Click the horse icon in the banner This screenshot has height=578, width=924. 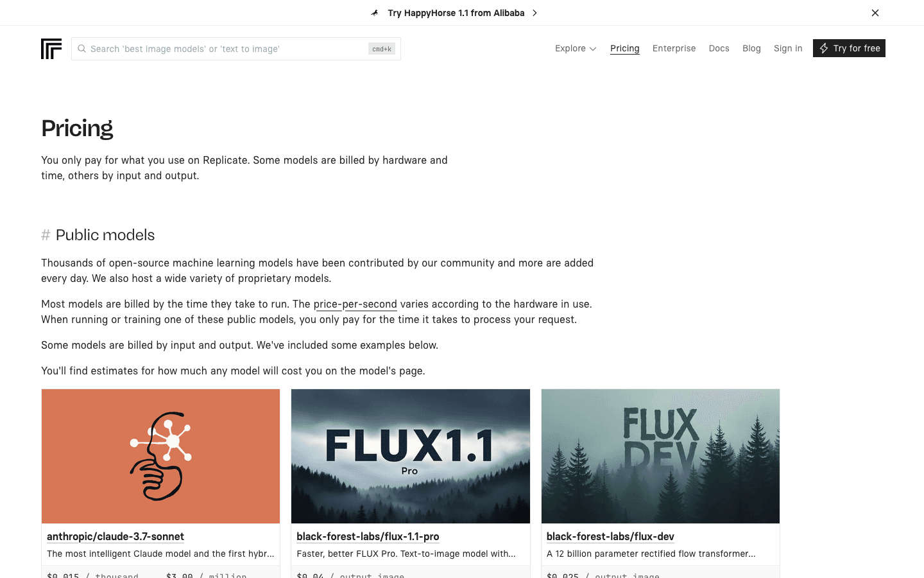tap(375, 13)
